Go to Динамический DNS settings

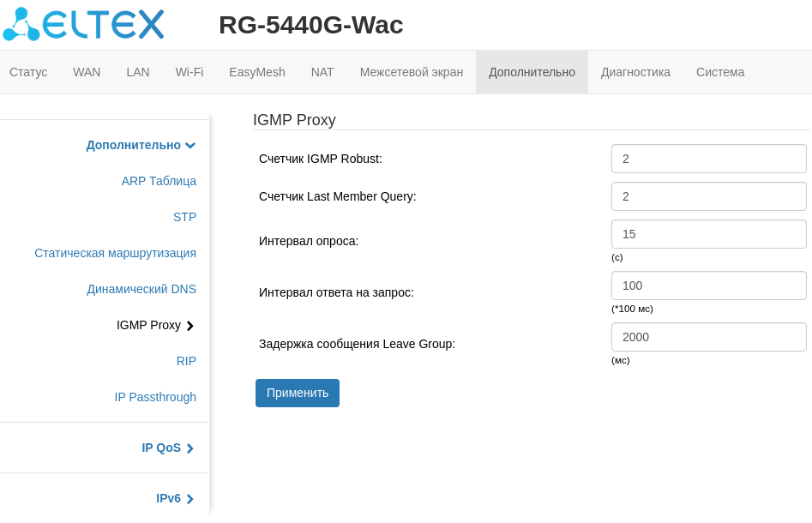point(141,289)
